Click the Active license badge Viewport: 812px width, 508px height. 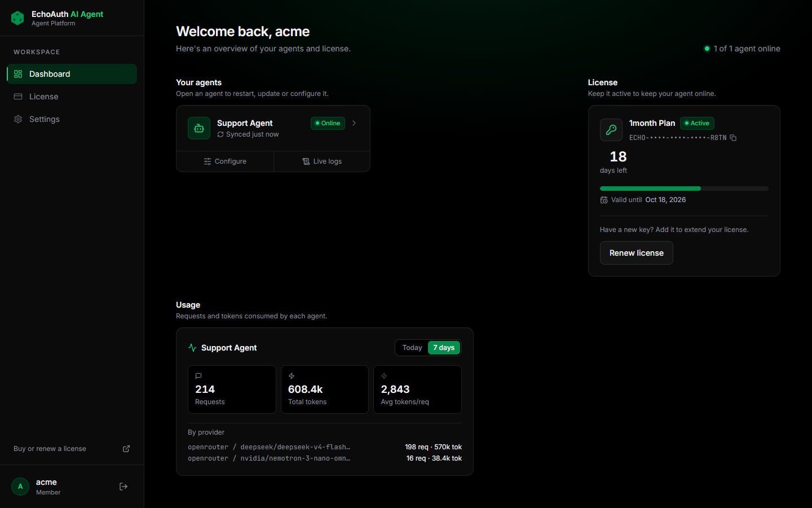tap(697, 123)
